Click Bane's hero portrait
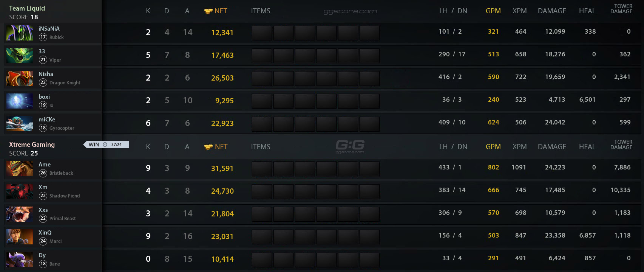 point(19,260)
